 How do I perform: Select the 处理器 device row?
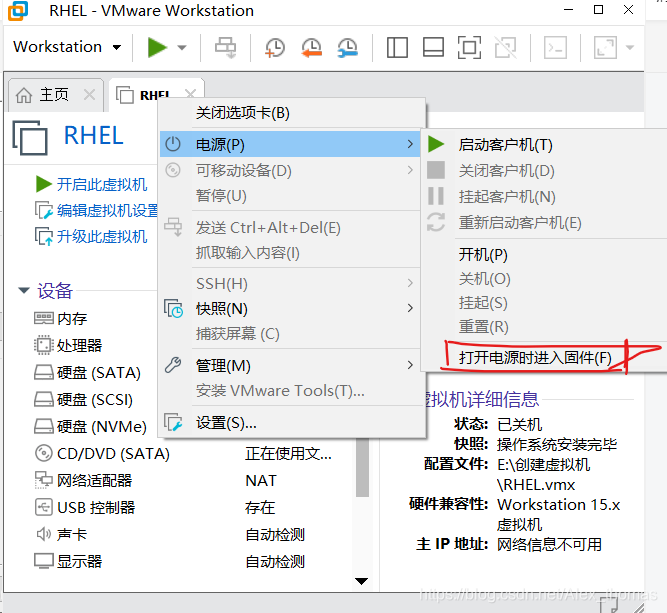coord(68,345)
